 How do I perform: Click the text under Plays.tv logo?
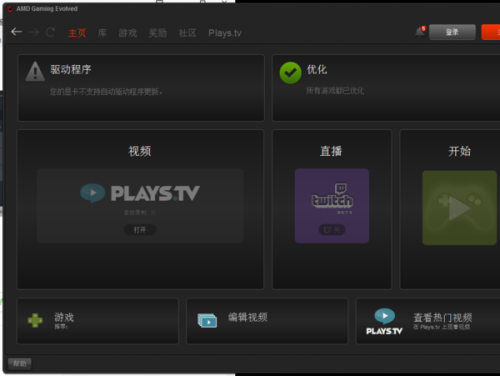click(x=140, y=212)
